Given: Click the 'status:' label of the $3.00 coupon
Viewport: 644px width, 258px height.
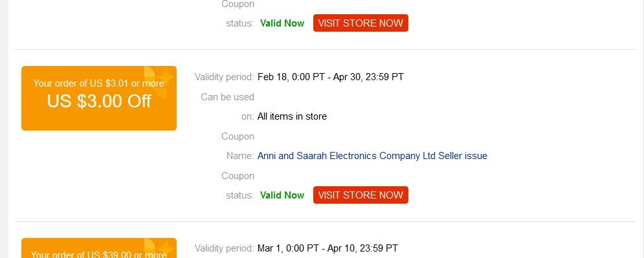Looking at the screenshot, I should tap(240, 195).
